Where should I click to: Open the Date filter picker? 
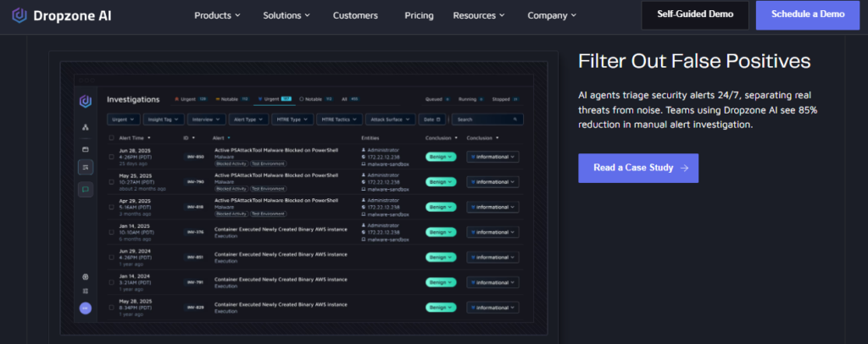coord(433,119)
